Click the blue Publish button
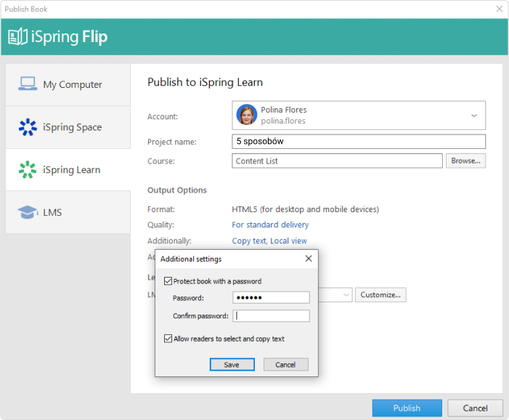This screenshot has height=420, width=509. [407, 408]
